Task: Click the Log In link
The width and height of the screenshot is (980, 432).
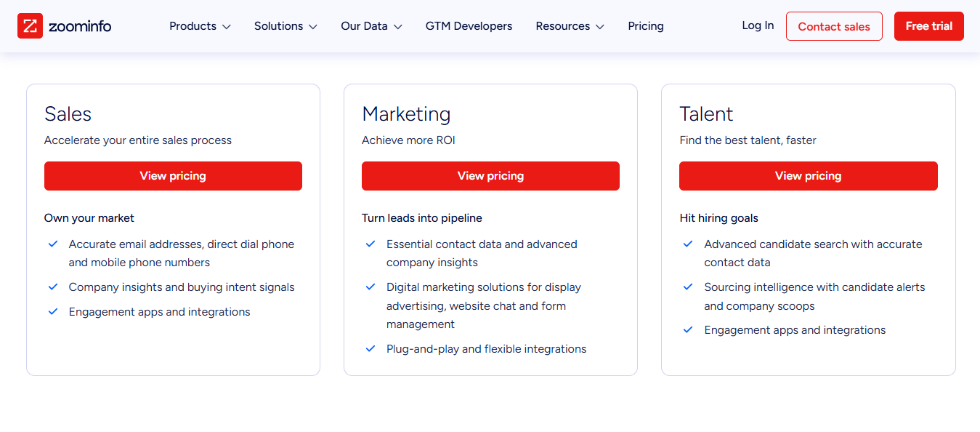Action: click(x=758, y=25)
